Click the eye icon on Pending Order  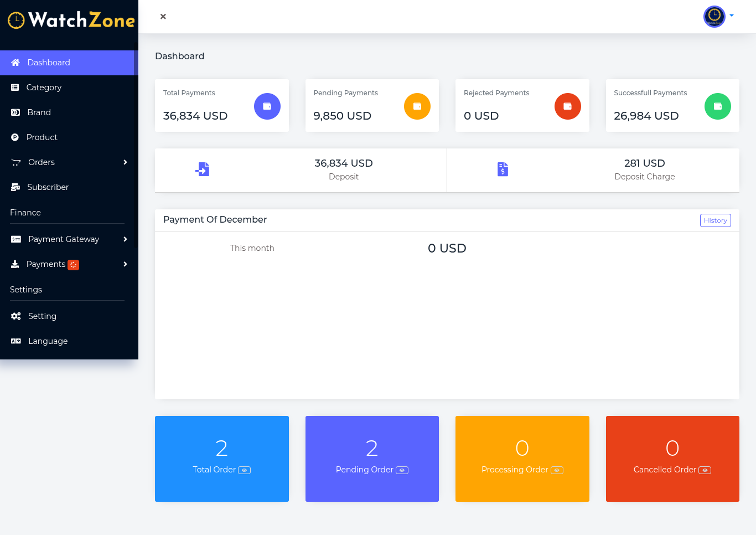click(x=402, y=470)
